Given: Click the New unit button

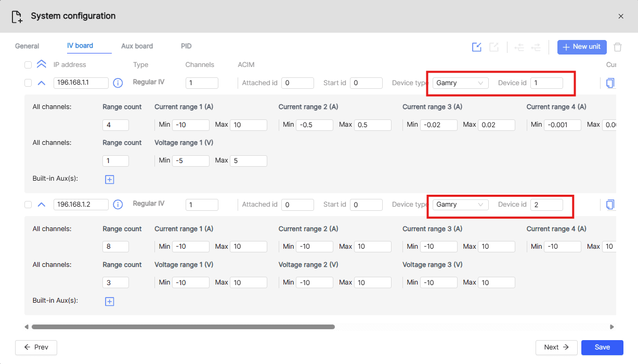Looking at the screenshot, I should point(581,47).
